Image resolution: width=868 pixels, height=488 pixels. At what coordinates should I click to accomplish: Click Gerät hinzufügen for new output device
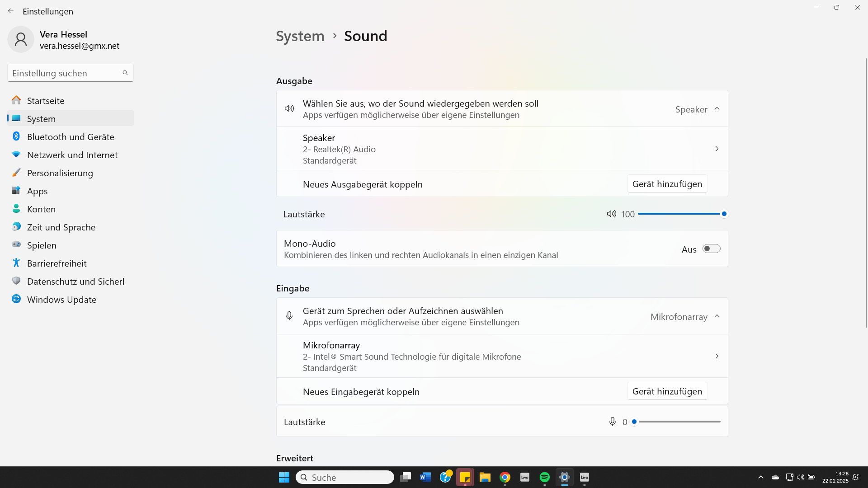click(x=667, y=184)
